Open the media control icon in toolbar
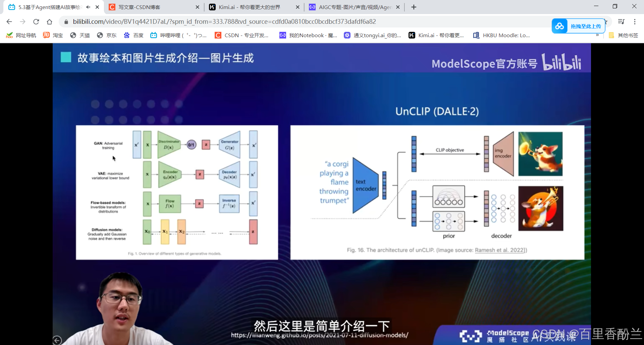Screen dimensions: 644x345 (x=621, y=22)
